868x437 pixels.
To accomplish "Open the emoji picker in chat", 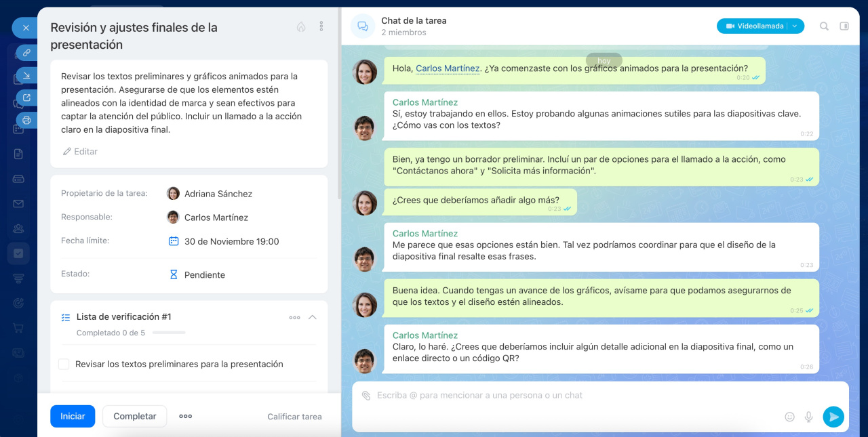I will [x=789, y=417].
